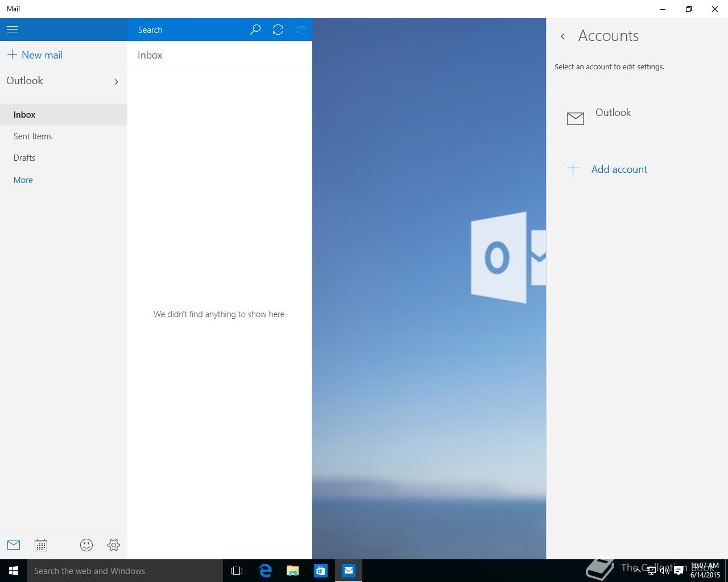This screenshot has height=582, width=728.
Task: Click the search magnifier icon
Action: [x=255, y=30]
